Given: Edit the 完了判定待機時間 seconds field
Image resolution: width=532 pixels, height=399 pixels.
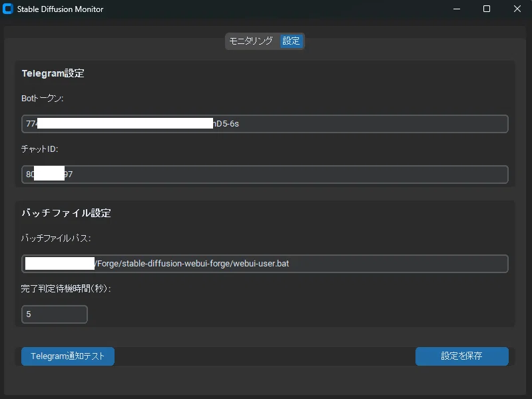Looking at the screenshot, I should pos(55,314).
